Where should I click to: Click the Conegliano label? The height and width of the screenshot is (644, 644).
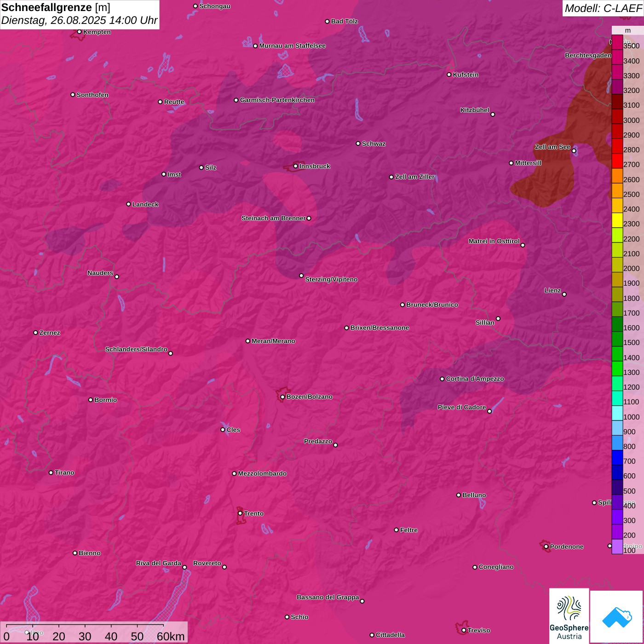(496, 567)
